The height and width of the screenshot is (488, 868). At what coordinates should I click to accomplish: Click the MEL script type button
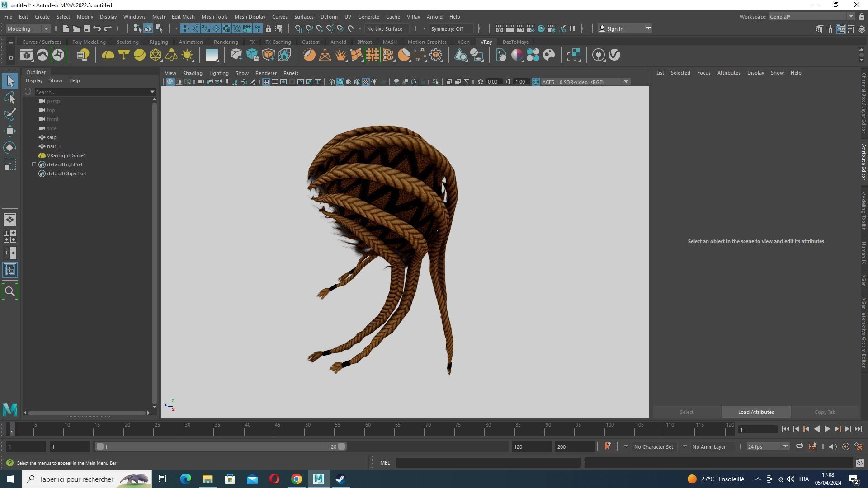click(x=385, y=463)
